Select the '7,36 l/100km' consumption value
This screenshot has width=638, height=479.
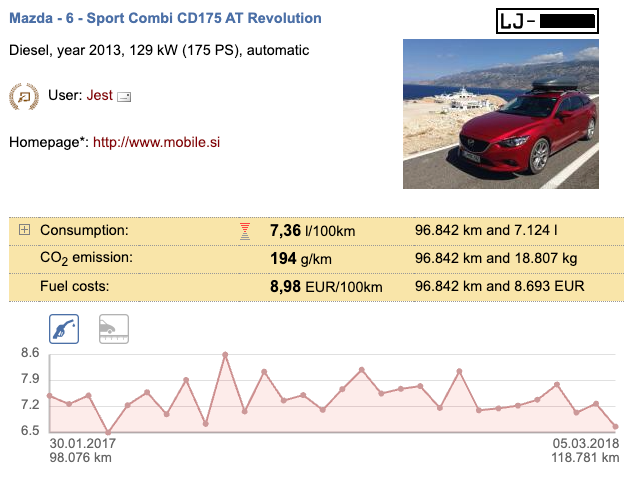point(312,231)
